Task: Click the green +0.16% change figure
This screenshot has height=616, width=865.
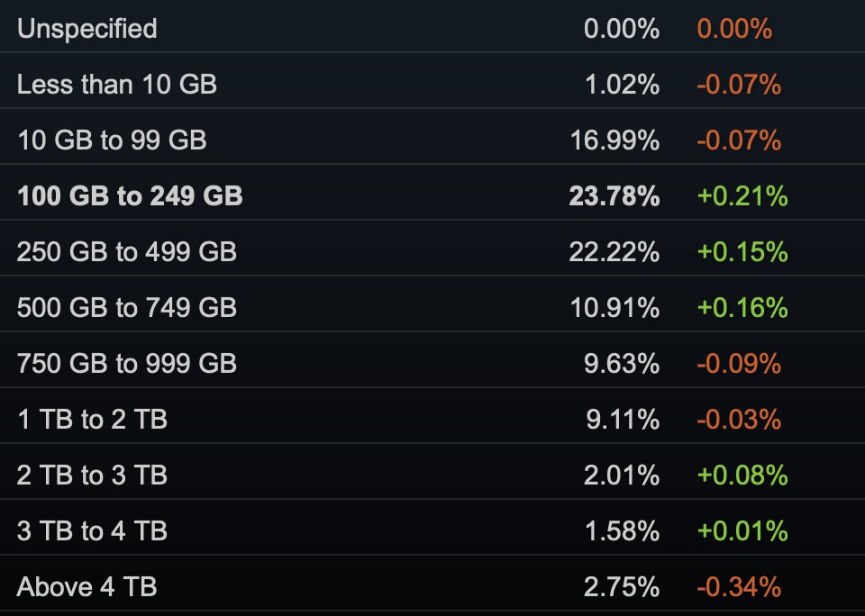Action: (742, 307)
